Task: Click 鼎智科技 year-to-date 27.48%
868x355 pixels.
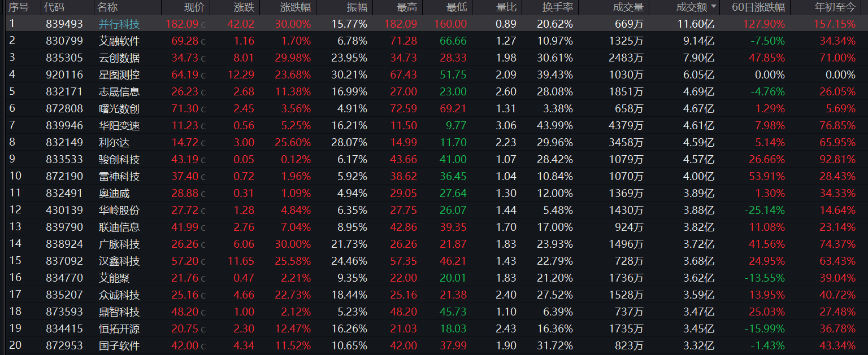Action: 838,312
